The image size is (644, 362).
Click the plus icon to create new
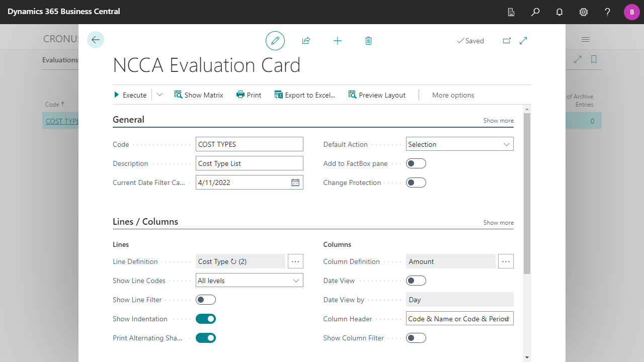338,41
